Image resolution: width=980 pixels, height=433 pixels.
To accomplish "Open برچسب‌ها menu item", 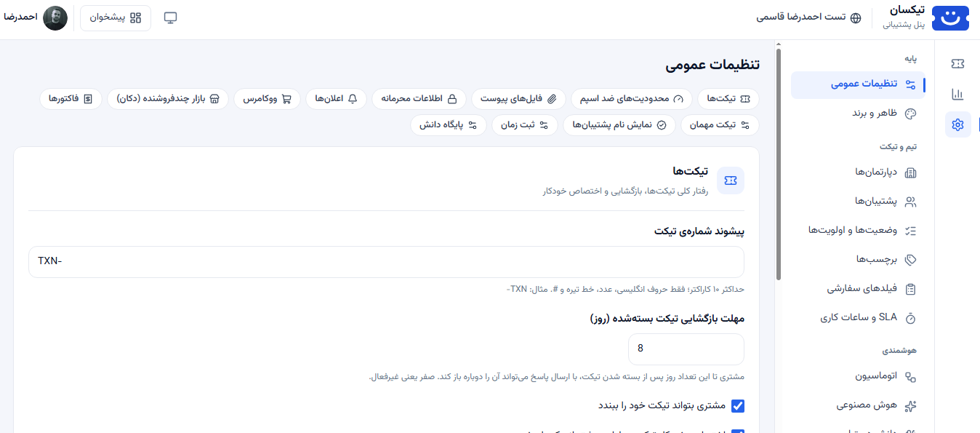I will coord(858,260).
